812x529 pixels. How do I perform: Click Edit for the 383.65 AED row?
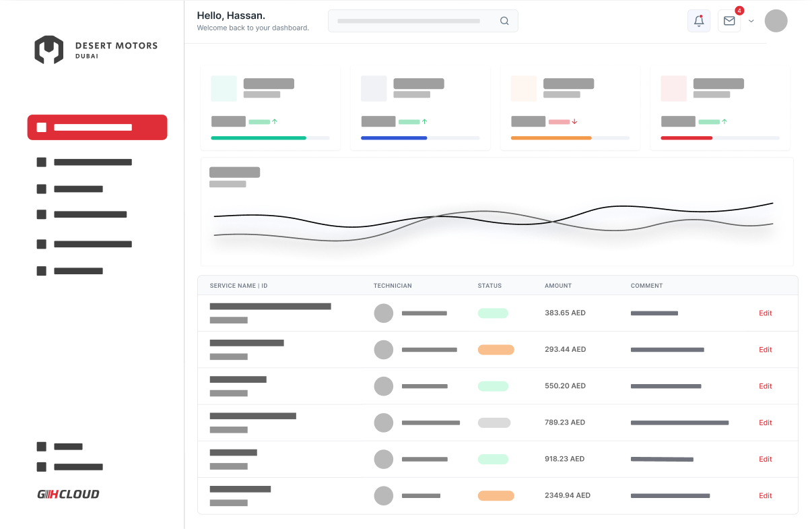pyautogui.click(x=766, y=313)
